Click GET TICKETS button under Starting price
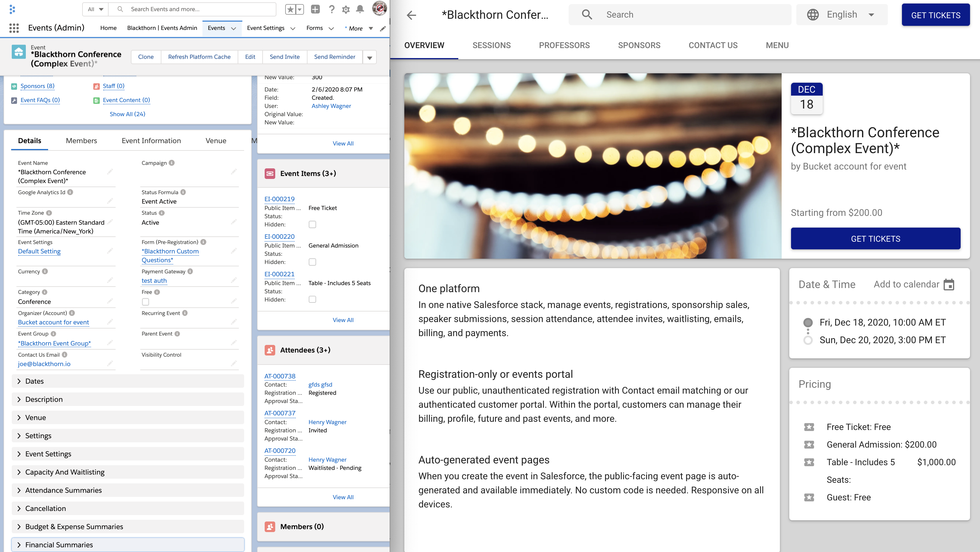980x552 pixels. click(x=875, y=239)
